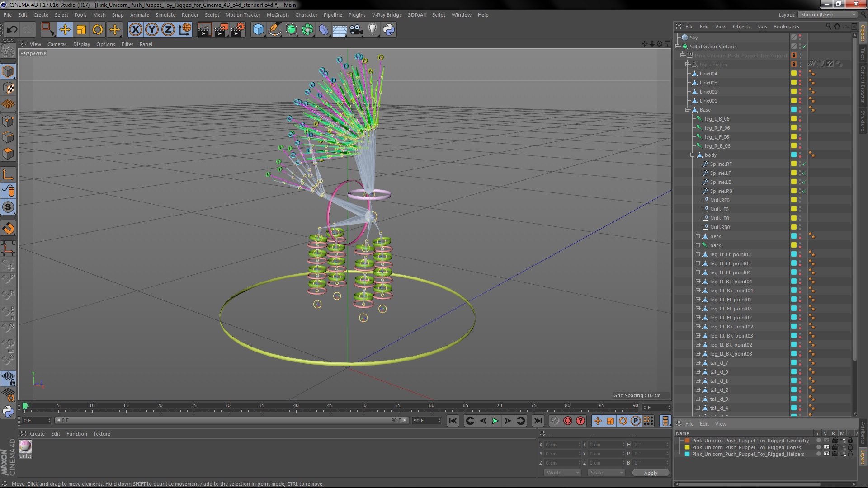Toggle Y-axis lock
868x488 pixels.
click(x=152, y=30)
